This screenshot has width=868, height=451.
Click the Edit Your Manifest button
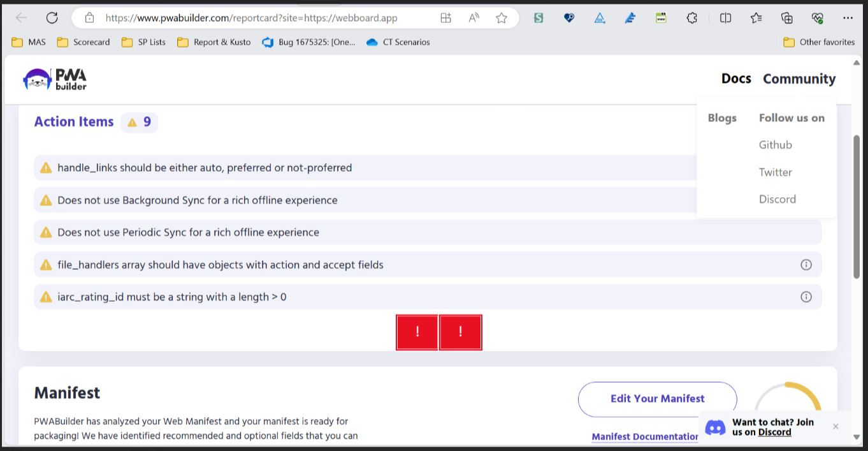[657, 398]
